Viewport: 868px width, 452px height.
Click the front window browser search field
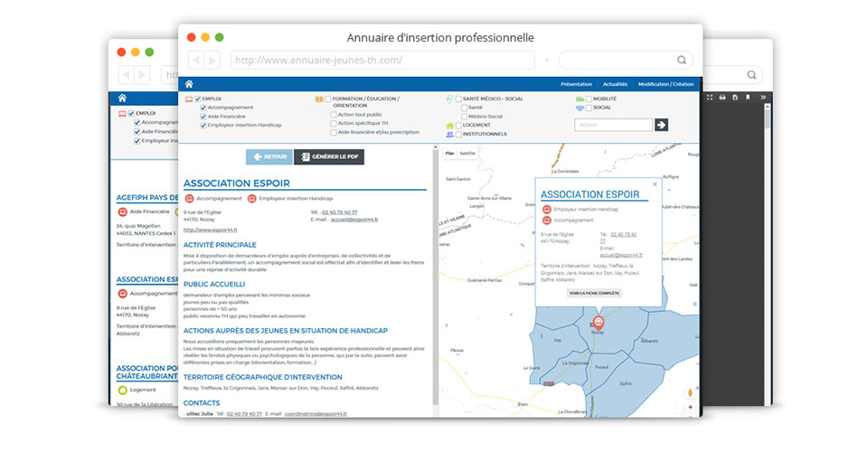point(626,60)
